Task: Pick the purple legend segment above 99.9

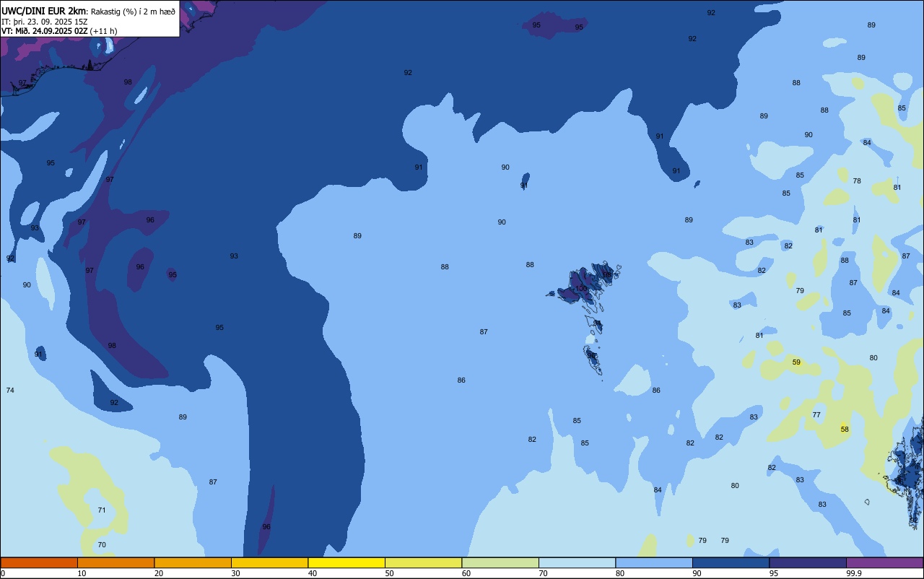Action: 884,562
